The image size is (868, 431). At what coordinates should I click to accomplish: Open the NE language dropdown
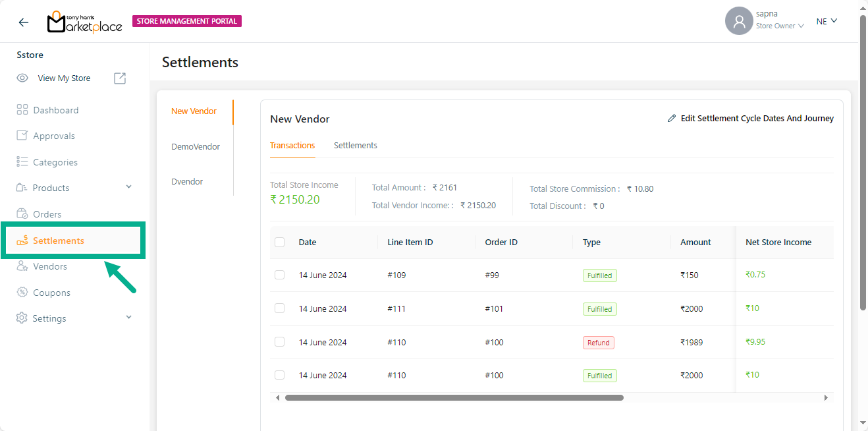pyautogui.click(x=827, y=21)
